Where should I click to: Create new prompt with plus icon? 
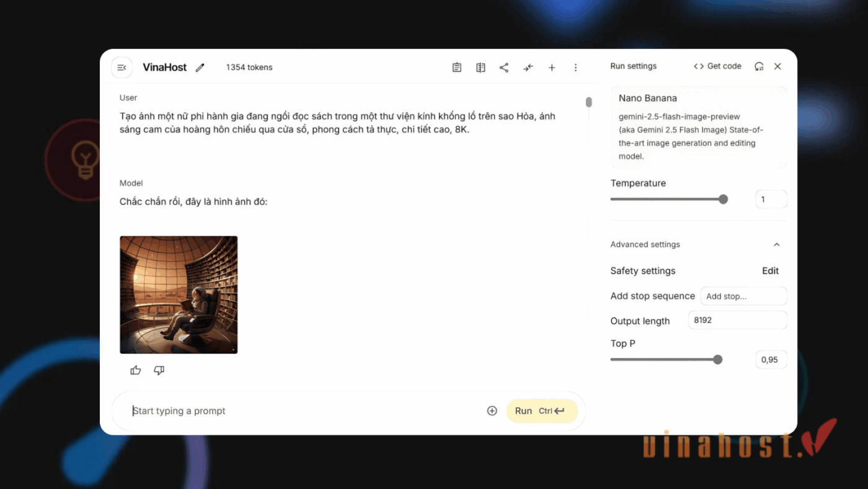tap(552, 68)
